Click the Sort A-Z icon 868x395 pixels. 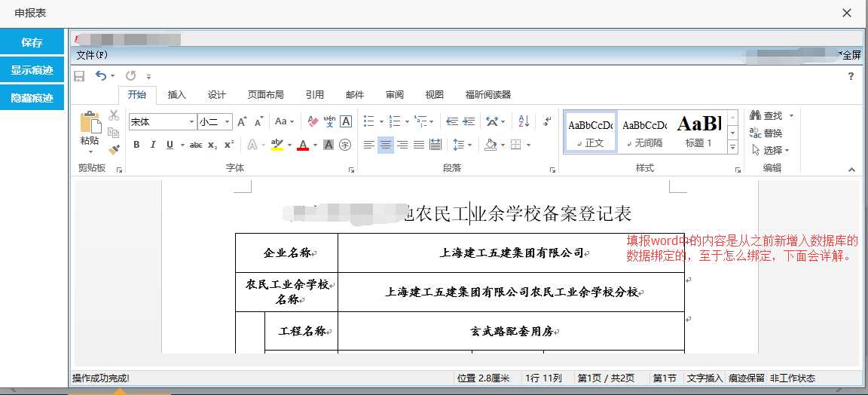(x=524, y=121)
